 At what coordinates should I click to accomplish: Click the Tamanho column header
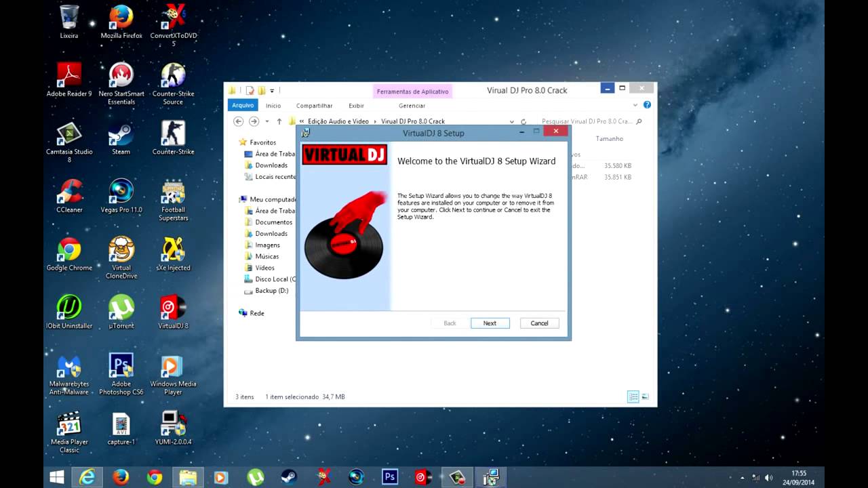click(x=609, y=138)
